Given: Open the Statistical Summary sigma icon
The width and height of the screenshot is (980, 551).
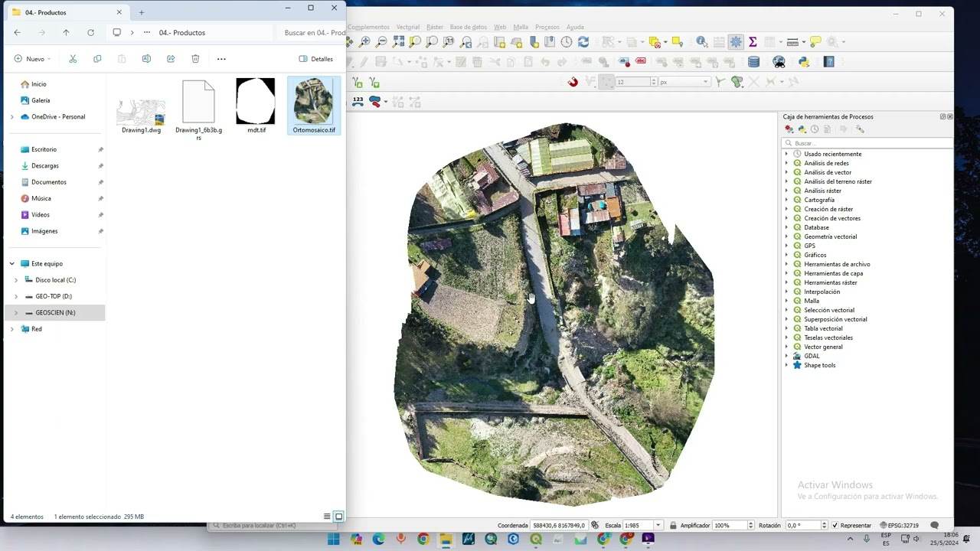Looking at the screenshot, I should [x=753, y=42].
